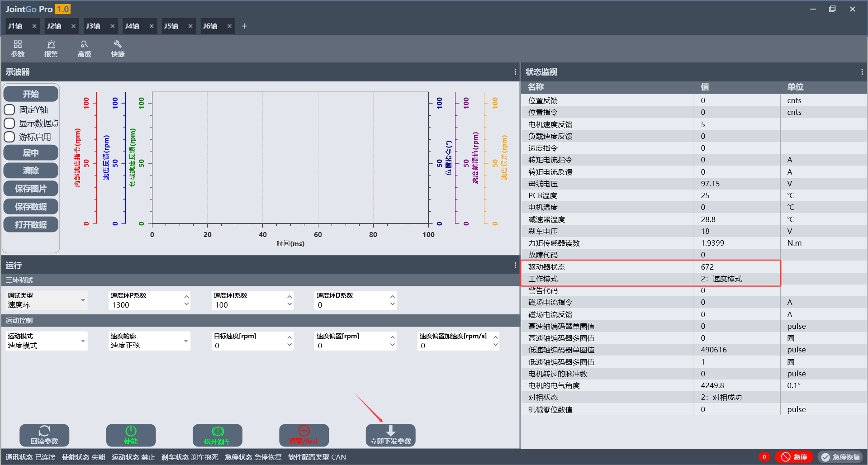The height and width of the screenshot is (465, 868).
Task: Switch to the J1轴 tab
Action: coord(15,26)
